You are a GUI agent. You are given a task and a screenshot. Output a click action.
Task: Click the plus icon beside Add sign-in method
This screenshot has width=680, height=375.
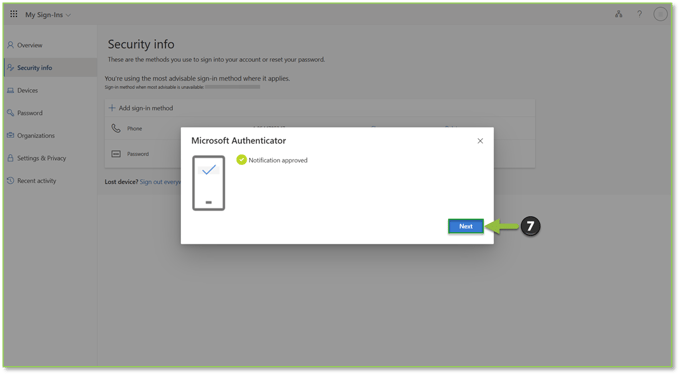tap(112, 108)
